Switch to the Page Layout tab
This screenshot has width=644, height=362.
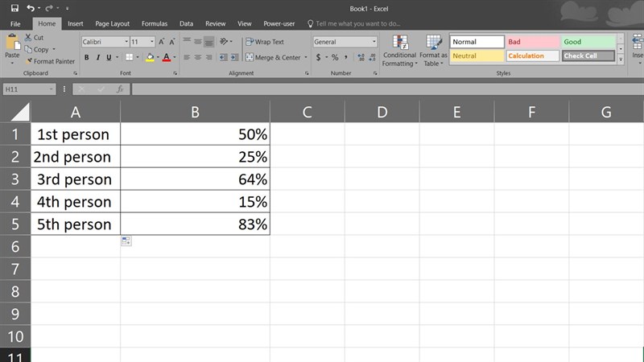(112, 24)
